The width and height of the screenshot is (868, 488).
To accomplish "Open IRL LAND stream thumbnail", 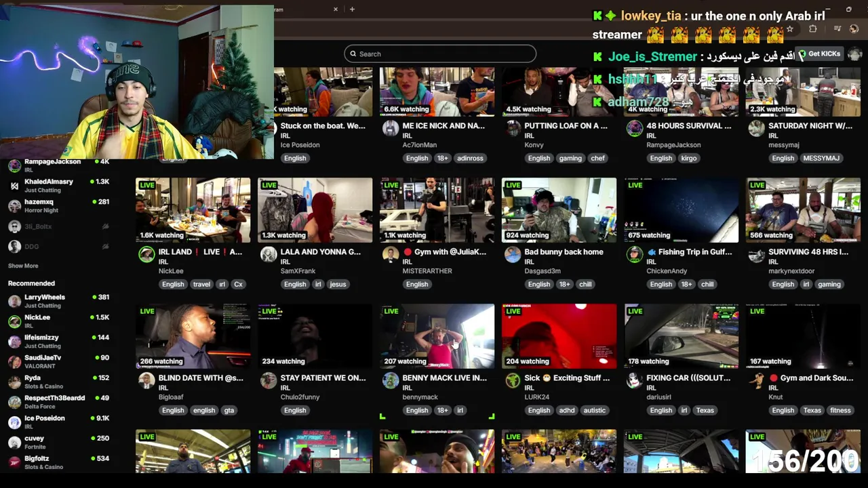I will point(193,210).
